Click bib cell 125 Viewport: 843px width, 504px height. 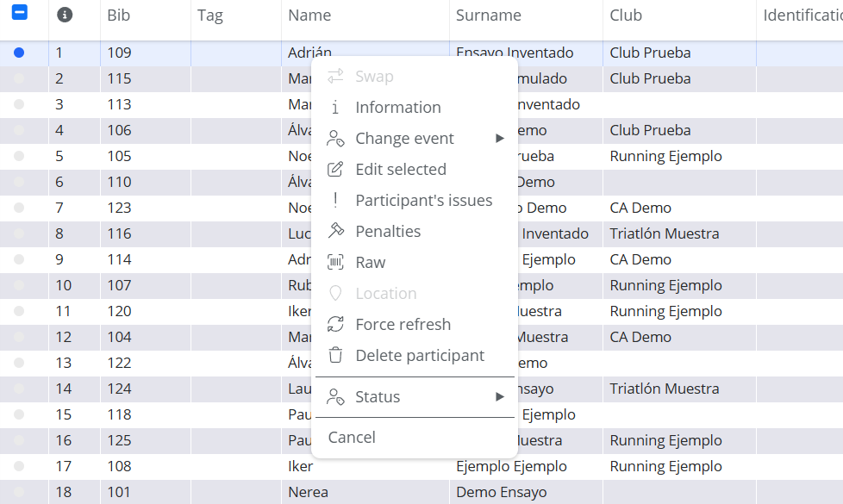tap(119, 440)
